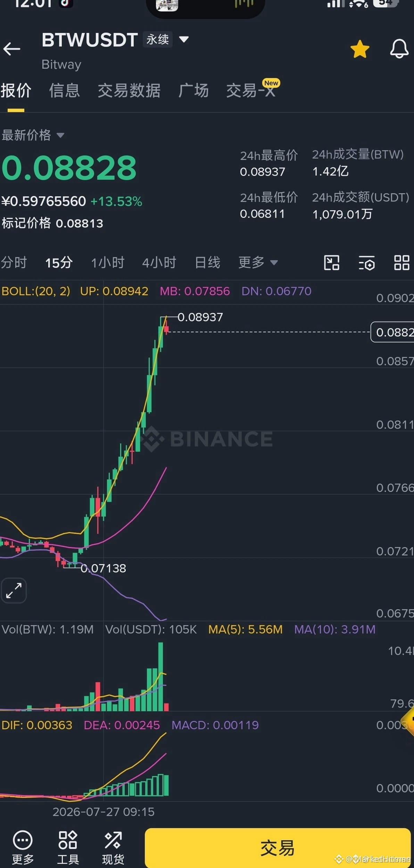Tap the yellow 交易 button
This screenshot has height=868, width=414.
click(x=278, y=848)
